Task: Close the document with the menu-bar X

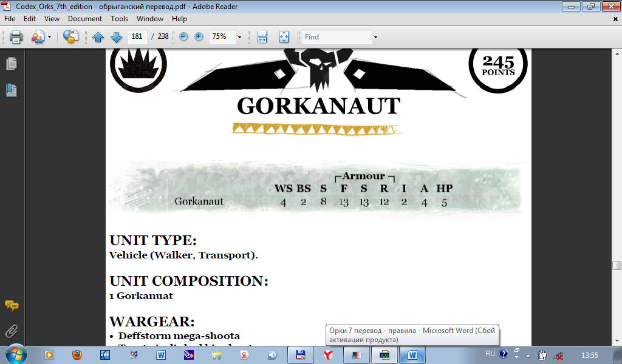Action: click(x=616, y=19)
